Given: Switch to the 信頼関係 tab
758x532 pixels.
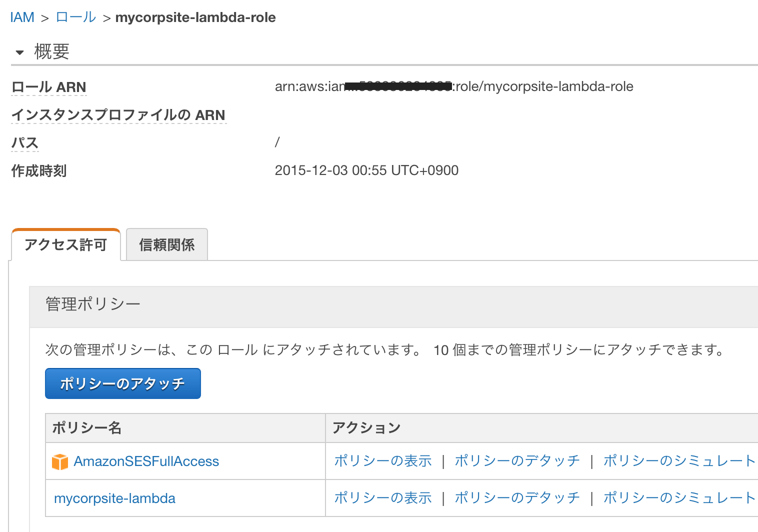Looking at the screenshot, I should click(x=166, y=244).
